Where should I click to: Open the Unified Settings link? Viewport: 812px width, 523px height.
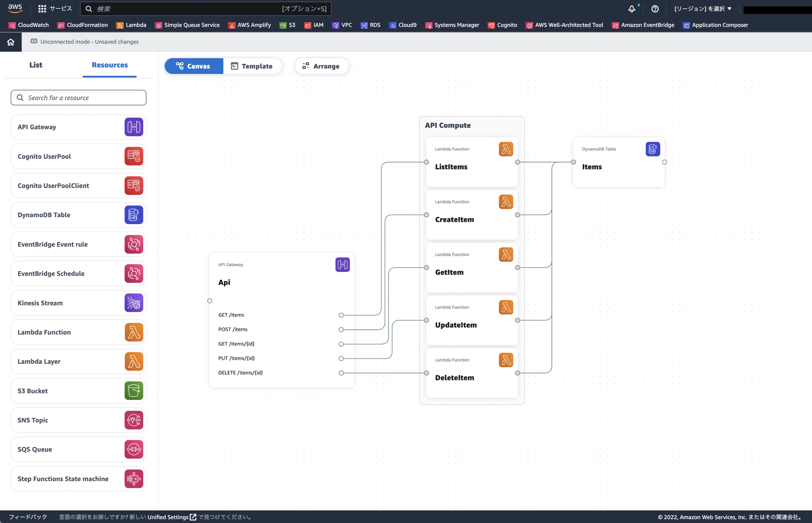click(172, 517)
